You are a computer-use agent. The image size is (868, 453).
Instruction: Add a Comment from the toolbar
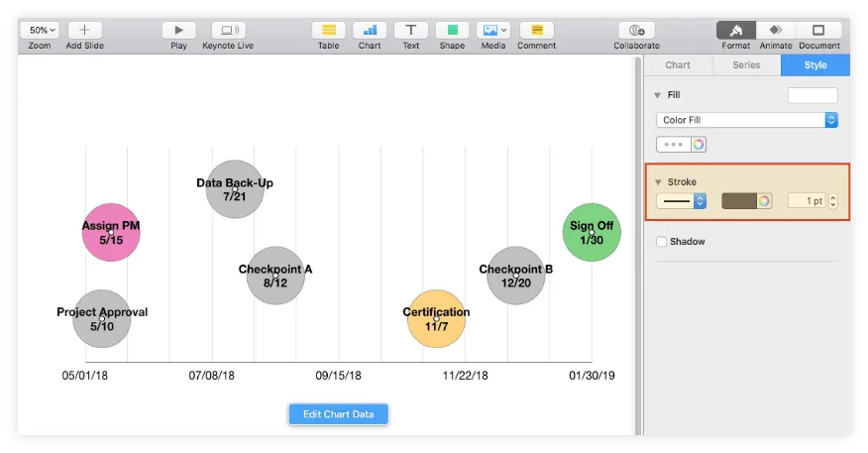536,31
